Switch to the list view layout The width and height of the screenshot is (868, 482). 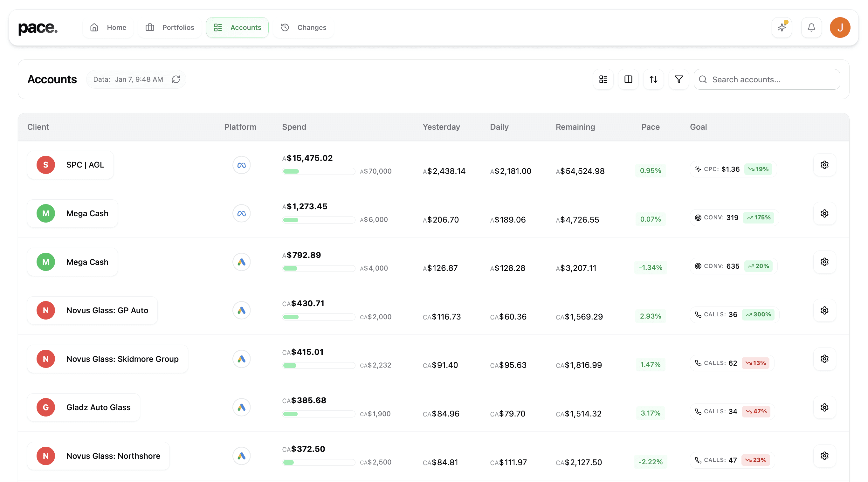tap(603, 79)
